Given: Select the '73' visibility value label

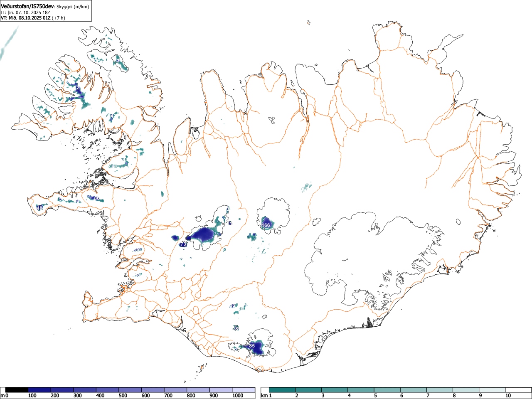Looking at the screenshot, I should coord(183,244).
